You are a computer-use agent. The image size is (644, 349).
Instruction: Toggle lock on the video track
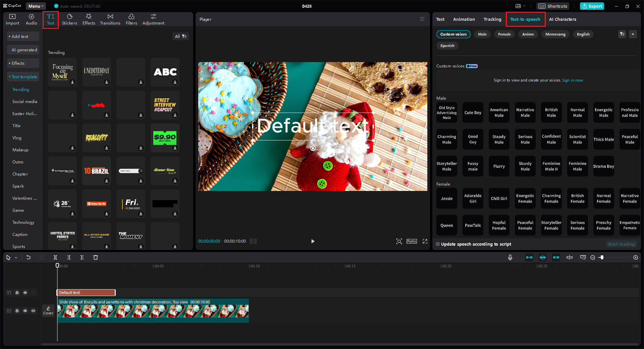[x=17, y=311]
